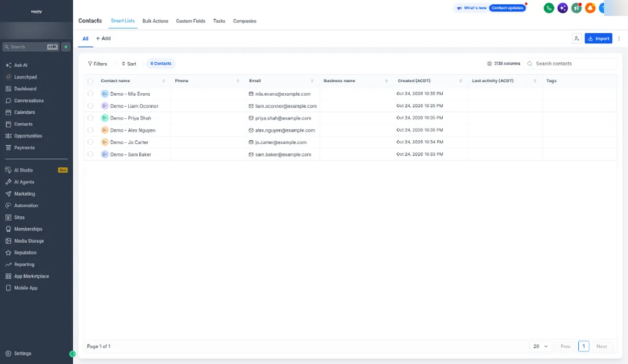Open the 7/35 columns chooser
The image size is (628, 364).
click(x=503, y=63)
